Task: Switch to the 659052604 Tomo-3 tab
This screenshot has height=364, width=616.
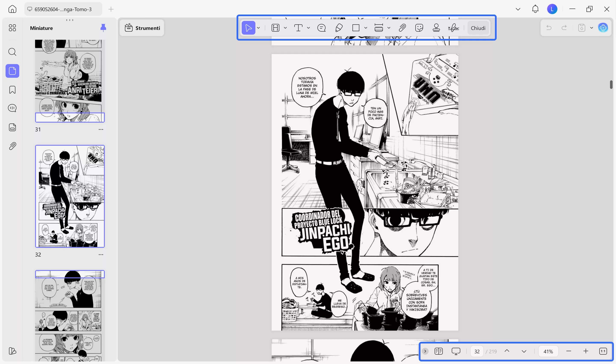Action: [63, 9]
